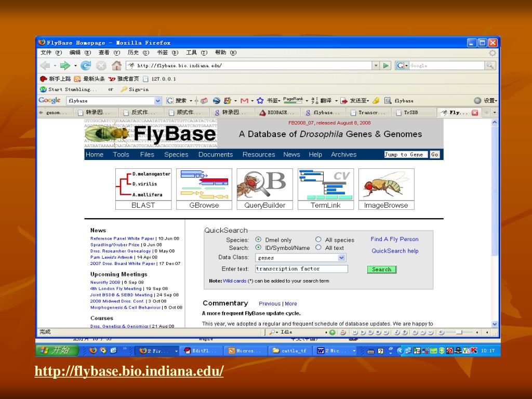
Task: Click the music note icon in status bar
Action: click(x=343, y=332)
